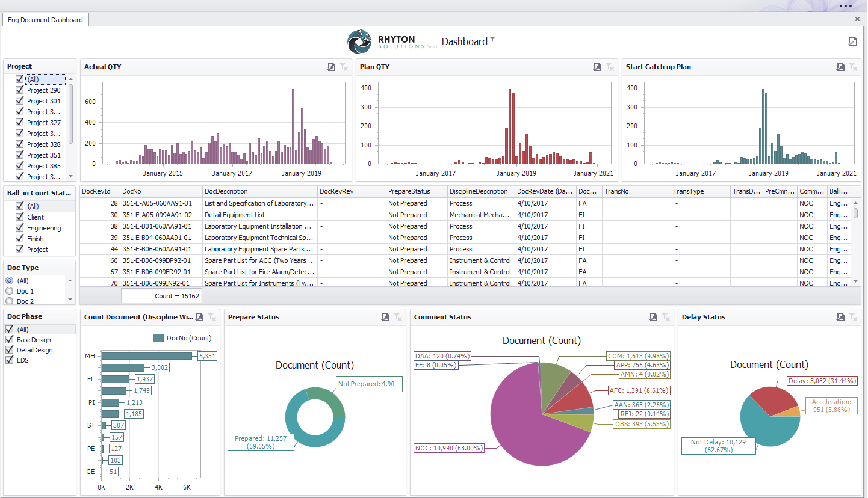Uncheck Client in Ball in Court Status

pyautogui.click(x=20, y=217)
